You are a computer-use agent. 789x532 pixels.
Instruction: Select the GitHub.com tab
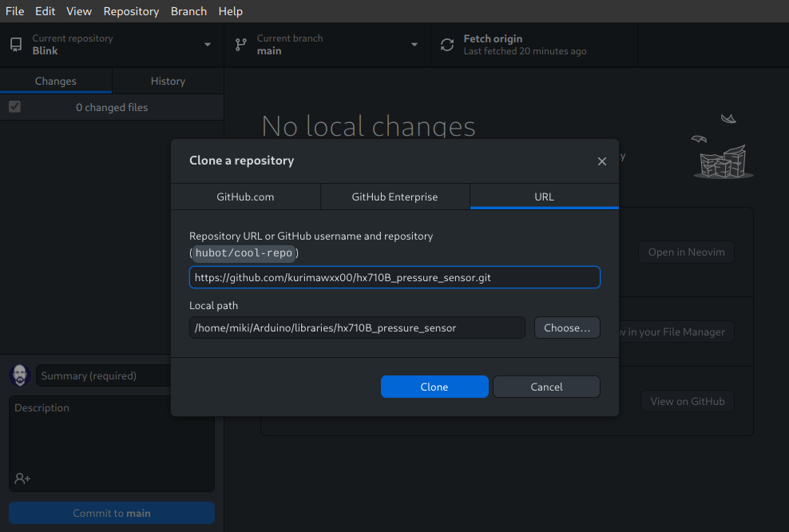click(x=245, y=197)
